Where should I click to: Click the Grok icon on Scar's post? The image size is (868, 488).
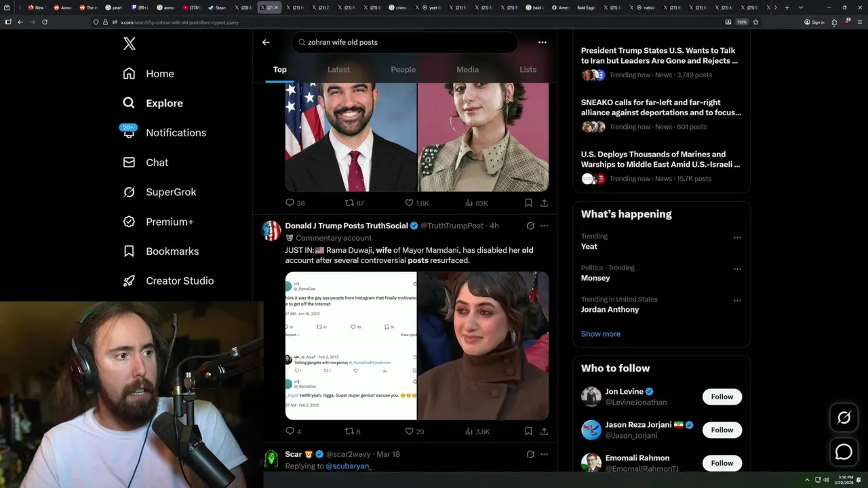(530, 454)
